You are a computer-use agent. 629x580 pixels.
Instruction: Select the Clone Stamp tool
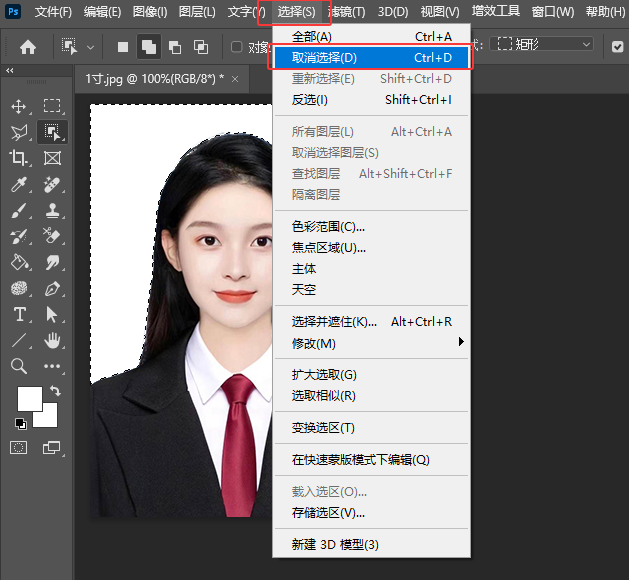pos(53,210)
